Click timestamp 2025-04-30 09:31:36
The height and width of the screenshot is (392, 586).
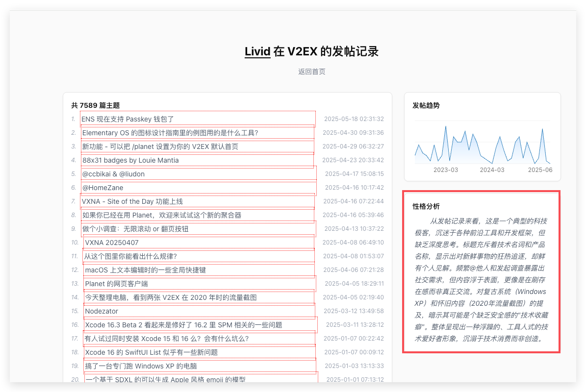point(353,133)
